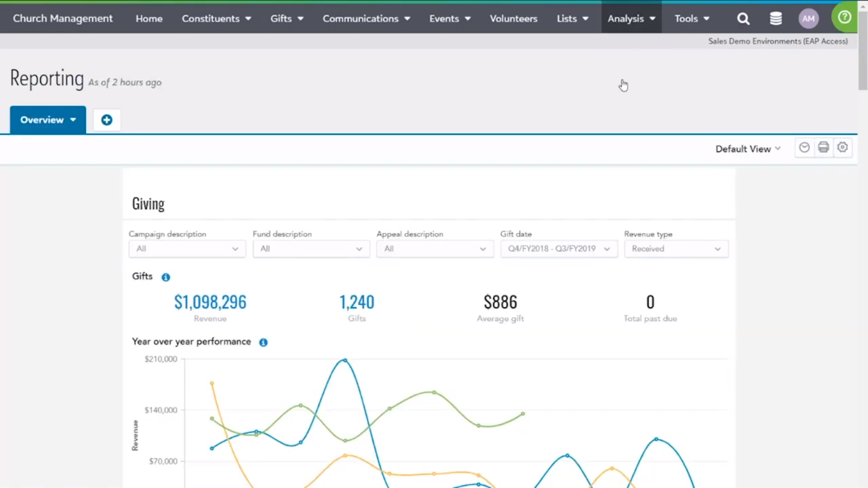Open the Analysis menu
The width and height of the screenshot is (868, 488).
632,19
